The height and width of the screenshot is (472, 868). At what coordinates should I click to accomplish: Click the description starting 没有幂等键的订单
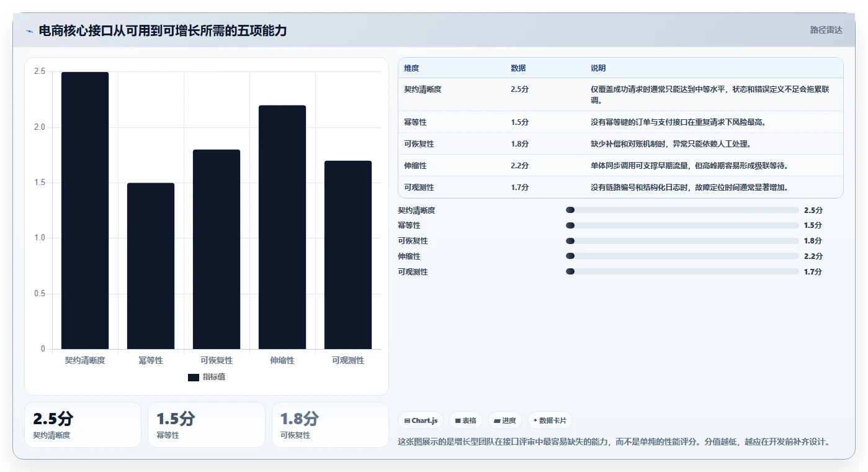point(678,122)
